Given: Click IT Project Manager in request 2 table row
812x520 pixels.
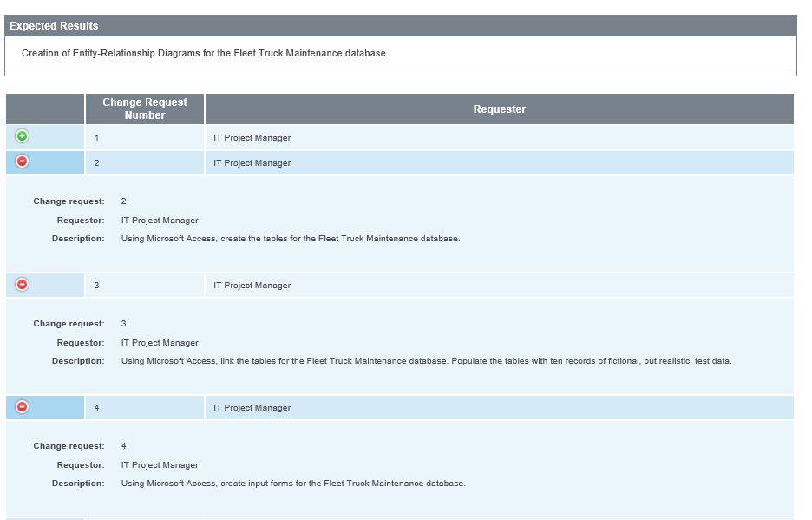Looking at the screenshot, I should [x=252, y=163].
